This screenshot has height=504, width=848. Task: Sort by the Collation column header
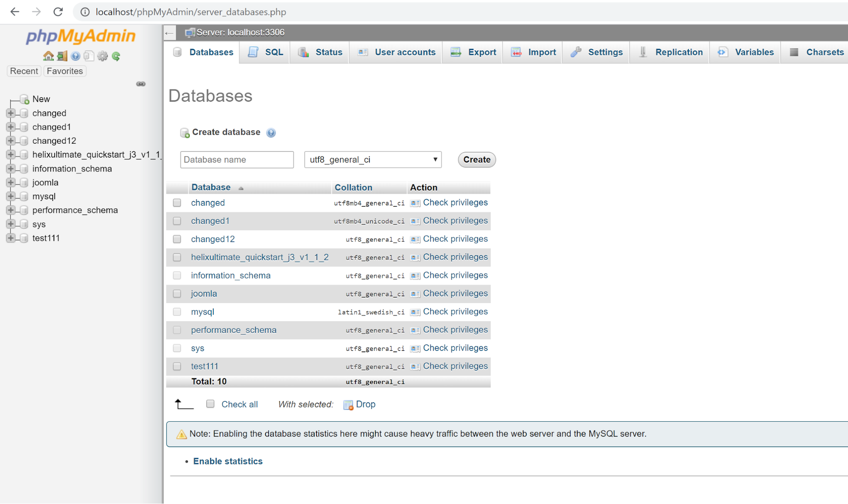click(x=353, y=188)
